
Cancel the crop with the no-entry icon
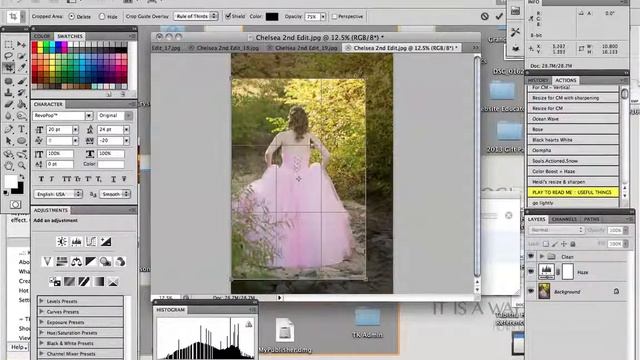tap(484, 16)
